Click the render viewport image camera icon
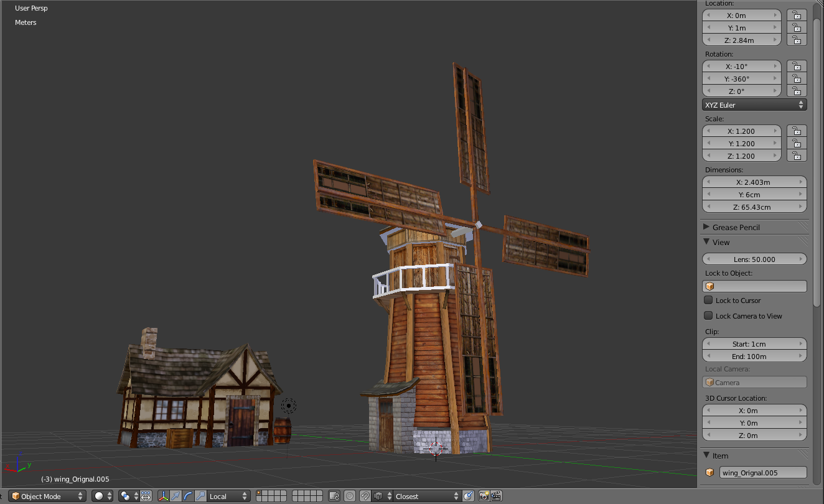The width and height of the screenshot is (824, 504). [484, 496]
